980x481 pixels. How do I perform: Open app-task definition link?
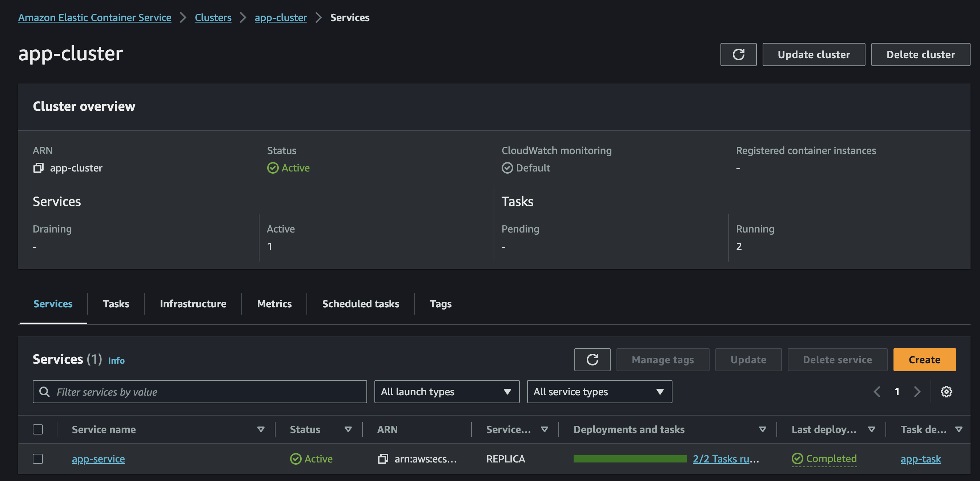click(921, 458)
